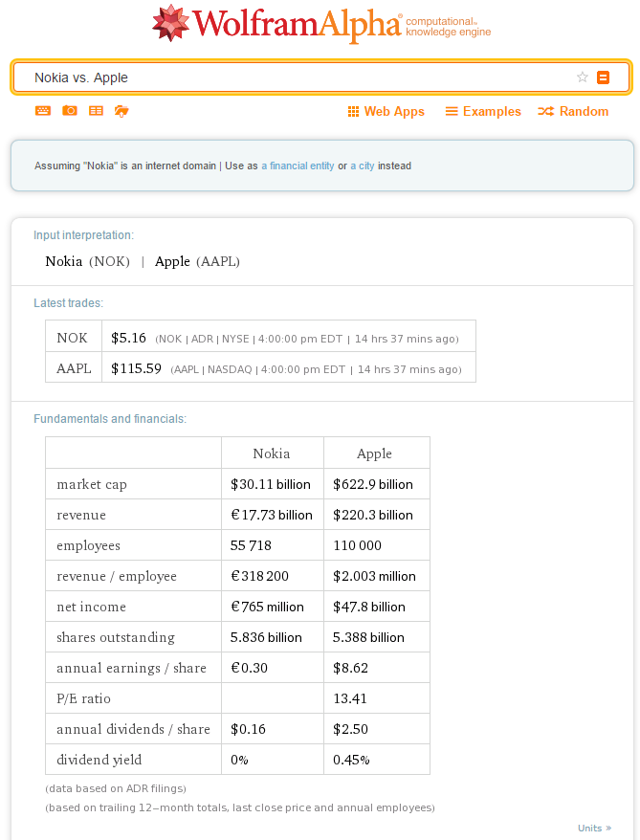
Task: Click the €0.30 earnings value
Action: pyautogui.click(x=249, y=668)
